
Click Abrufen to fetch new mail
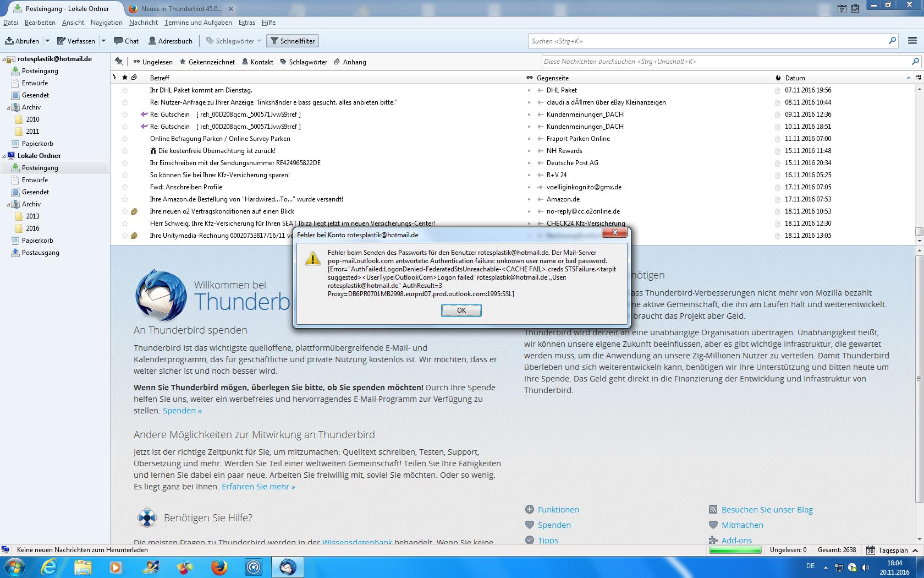pyautogui.click(x=23, y=40)
